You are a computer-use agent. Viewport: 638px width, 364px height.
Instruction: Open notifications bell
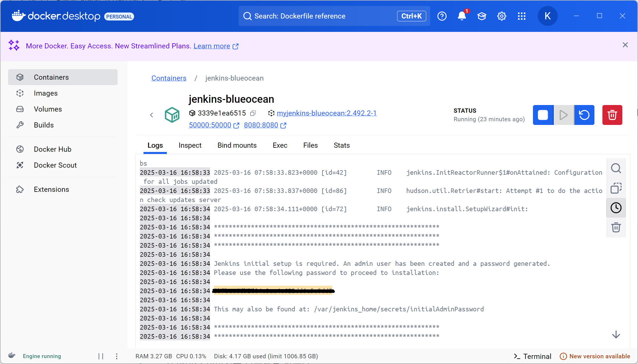(x=462, y=16)
